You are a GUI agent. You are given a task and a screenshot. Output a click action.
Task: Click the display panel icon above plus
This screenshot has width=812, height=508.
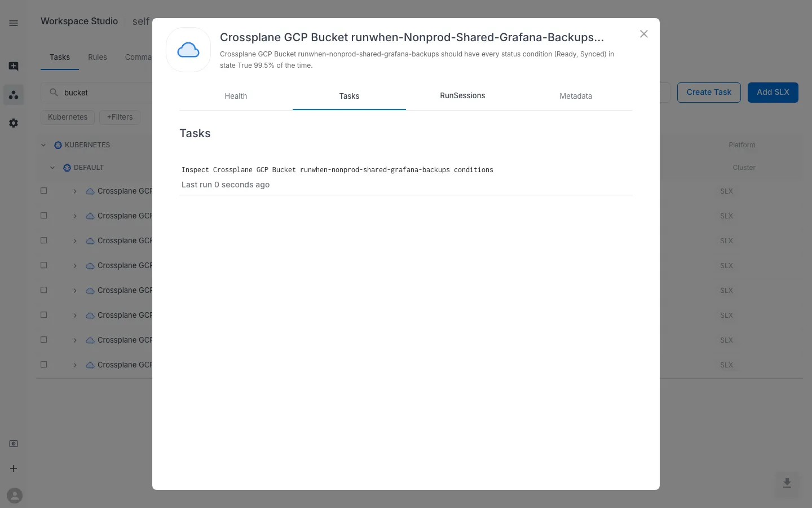14,444
